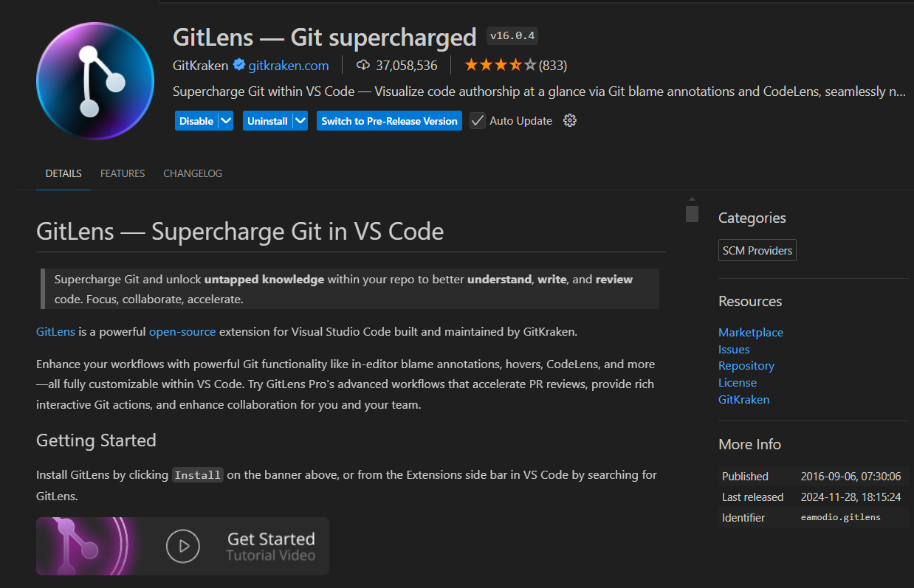Open the License resource link
The width and height of the screenshot is (914, 588).
coord(738,382)
